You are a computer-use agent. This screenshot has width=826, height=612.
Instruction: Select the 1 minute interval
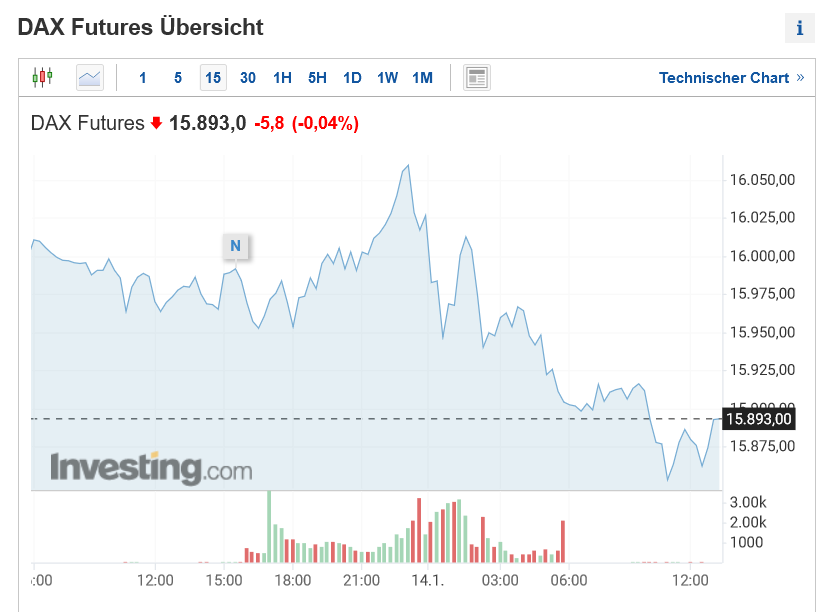tap(143, 78)
